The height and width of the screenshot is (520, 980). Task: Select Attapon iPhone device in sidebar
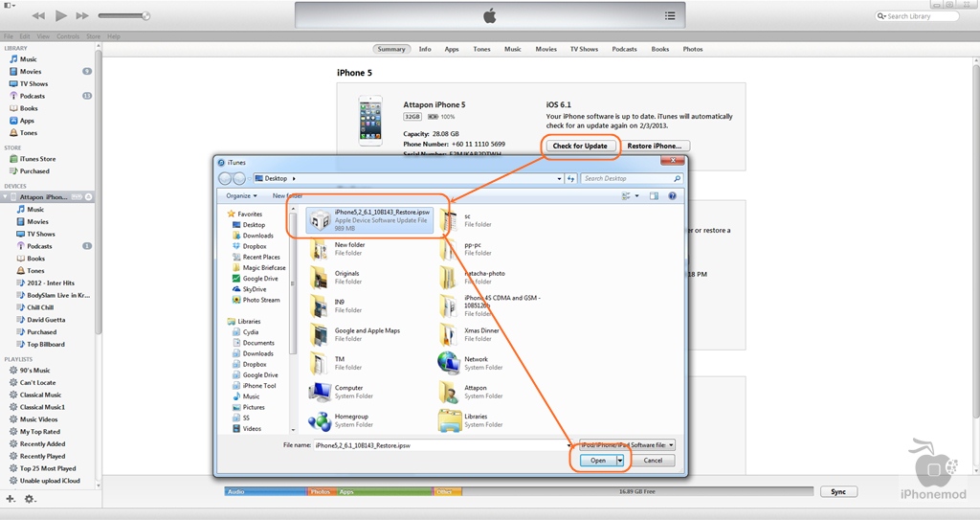click(48, 196)
